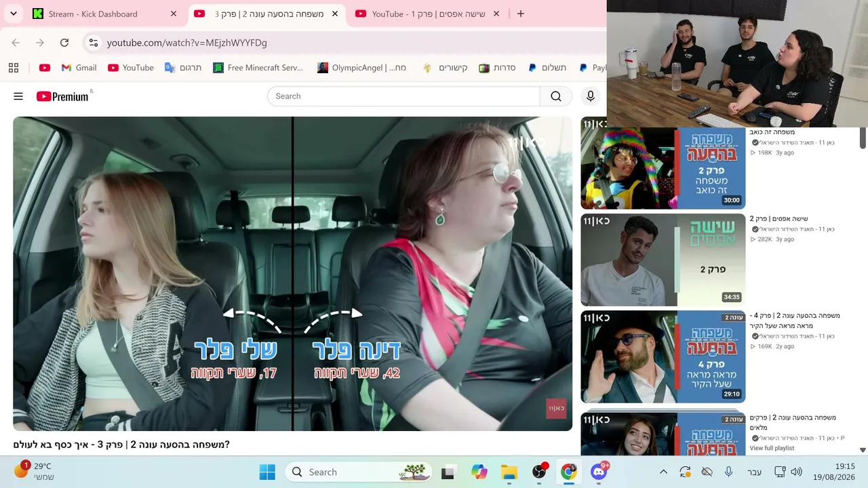The width and height of the screenshot is (868, 488).
Task: Open the Chrome apps grid shortcut
Action: tap(14, 68)
